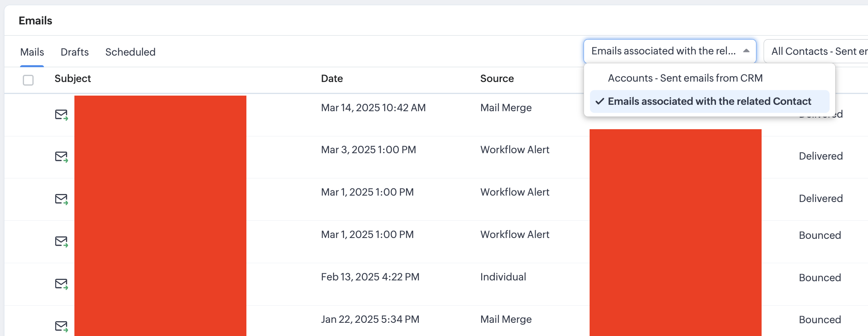Click the Mar 14, 2025 10:42 AM date
868x336 pixels.
tap(373, 108)
